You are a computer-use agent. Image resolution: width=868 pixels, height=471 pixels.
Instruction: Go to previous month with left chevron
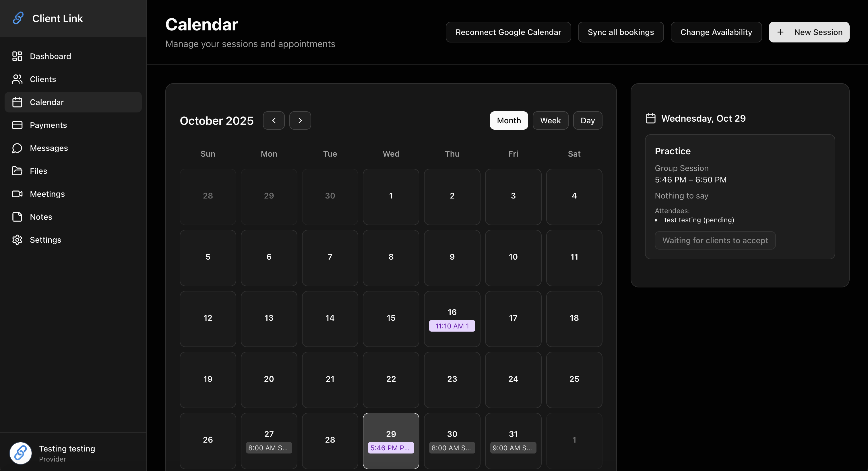coord(274,120)
